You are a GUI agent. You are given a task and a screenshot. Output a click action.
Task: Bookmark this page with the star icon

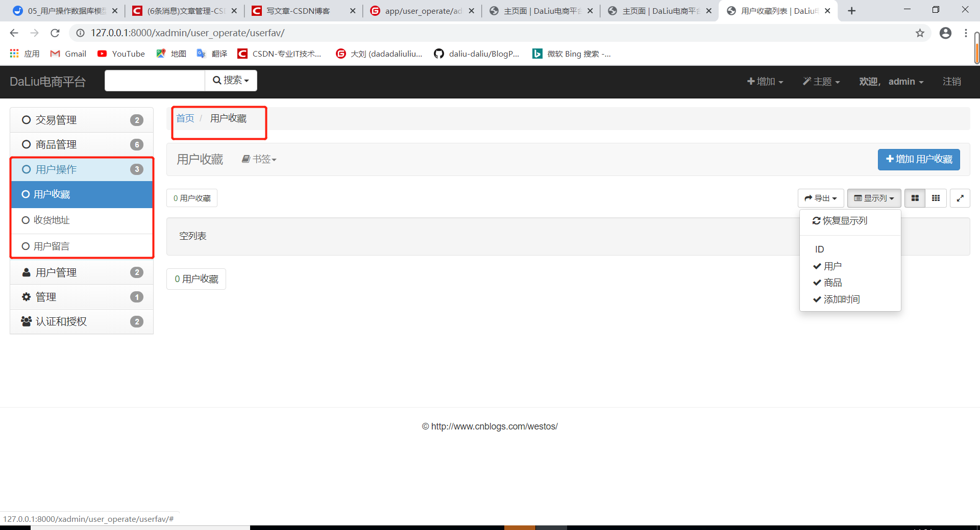920,33
